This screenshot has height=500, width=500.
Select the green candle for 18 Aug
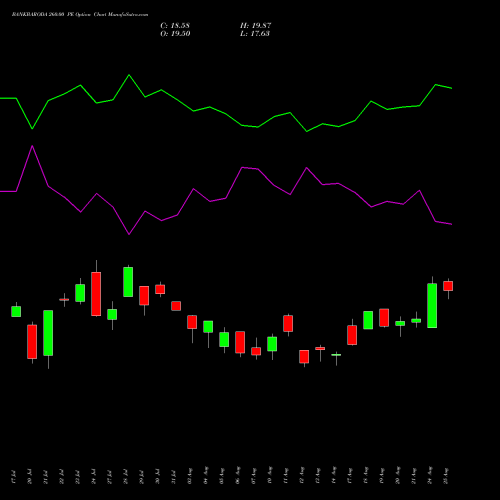tap(368, 320)
